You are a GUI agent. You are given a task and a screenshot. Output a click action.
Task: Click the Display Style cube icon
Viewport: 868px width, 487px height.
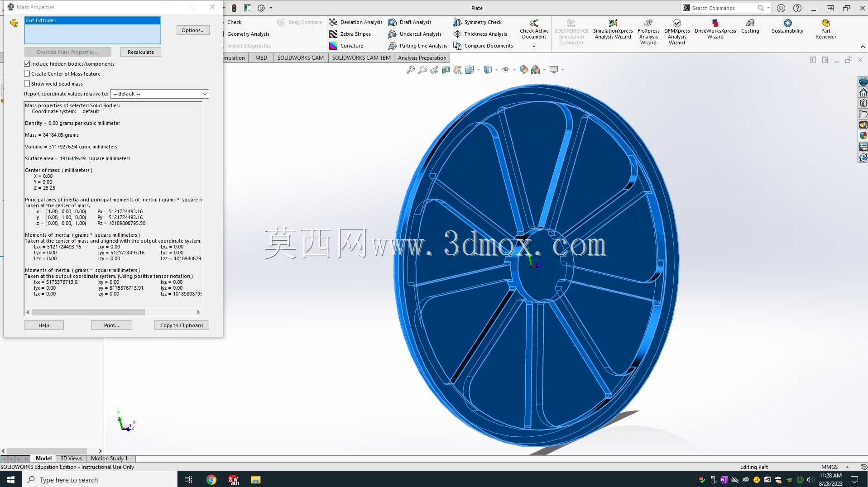[x=488, y=70]
